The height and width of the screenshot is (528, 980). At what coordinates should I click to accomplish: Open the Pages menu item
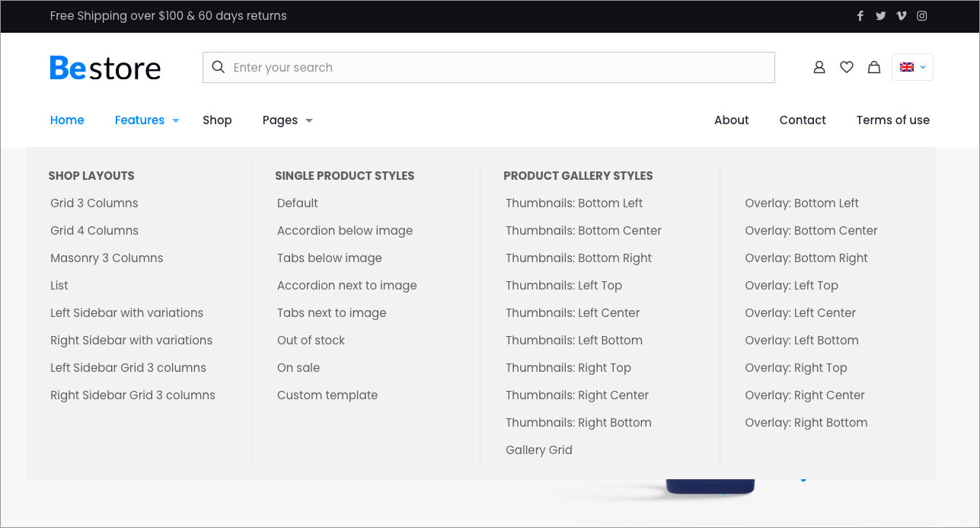[x=280, y=120]
